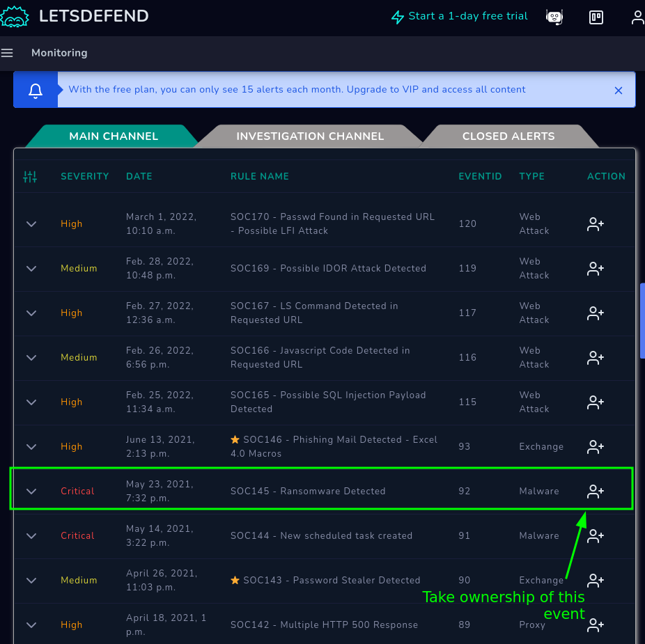
Task: Click the notification bell icon
Action: tap(36, 91)
